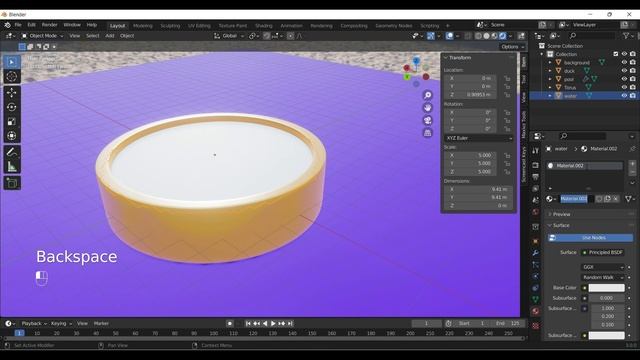Disable water object in renders camera icon
This screenshot has width=640, height=360.
(x=633, y=96)
